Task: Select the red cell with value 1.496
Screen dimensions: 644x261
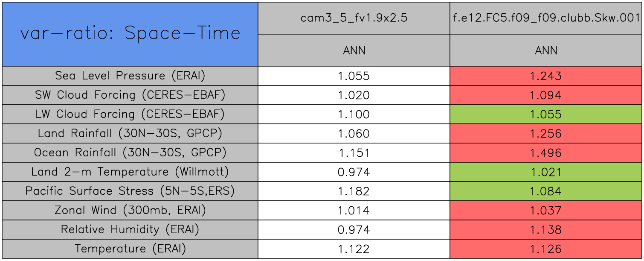Action: [x=546, y=153]
